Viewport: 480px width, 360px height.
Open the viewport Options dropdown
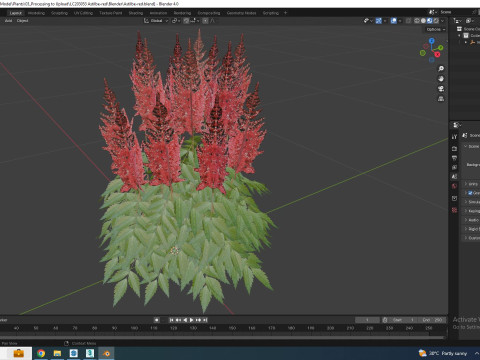436,29
